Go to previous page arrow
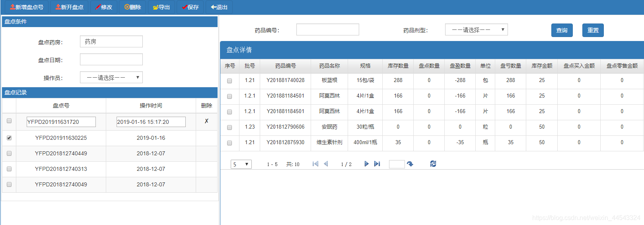This screenshot has width=644, height=225. click(326, 164)
